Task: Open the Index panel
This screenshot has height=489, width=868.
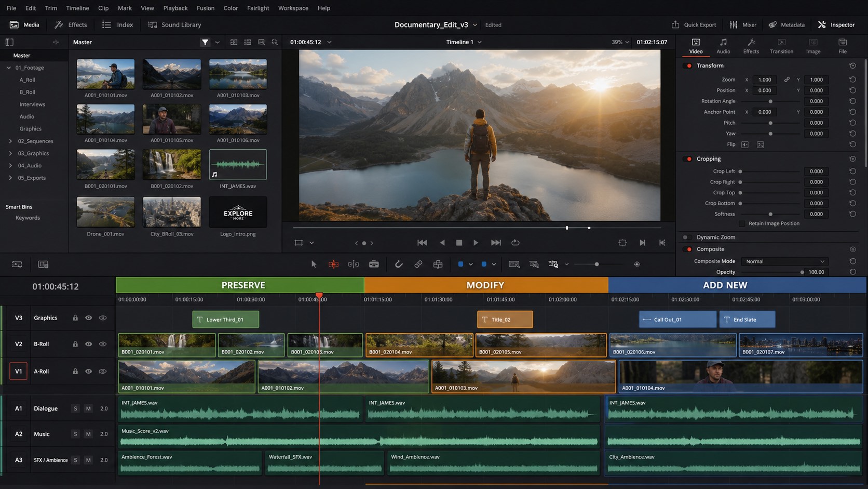Action: pyautogui.click(x=118, y=25)
